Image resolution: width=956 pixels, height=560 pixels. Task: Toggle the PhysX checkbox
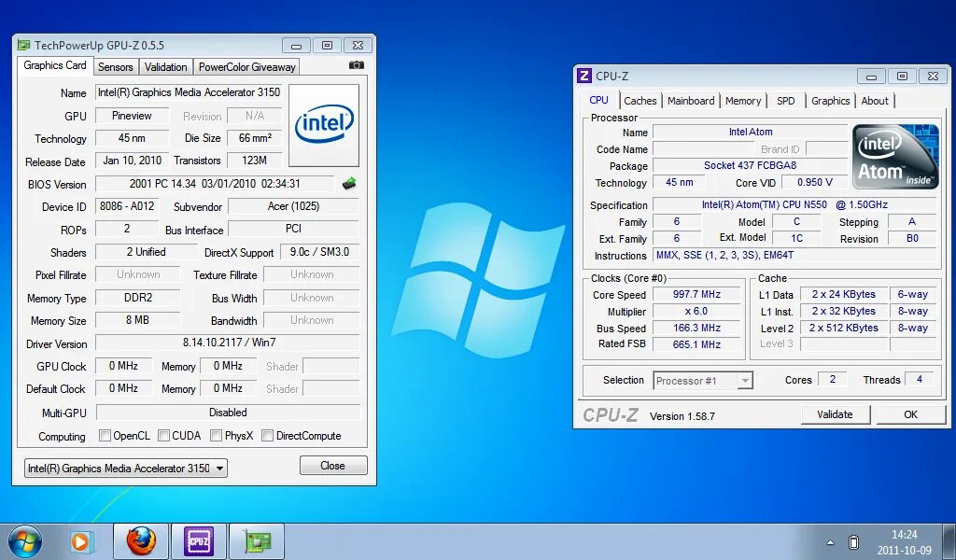(216, 436)
